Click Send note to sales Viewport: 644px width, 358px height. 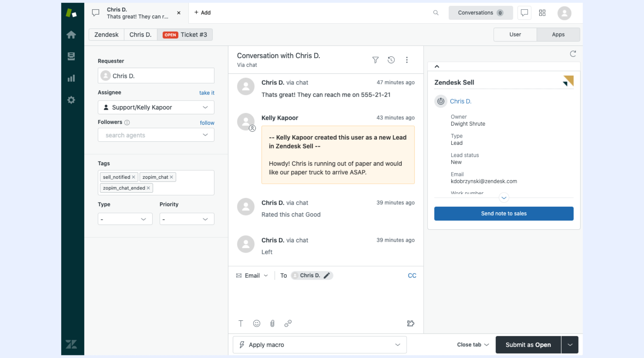pyautogui.click(x=504, y=214)
